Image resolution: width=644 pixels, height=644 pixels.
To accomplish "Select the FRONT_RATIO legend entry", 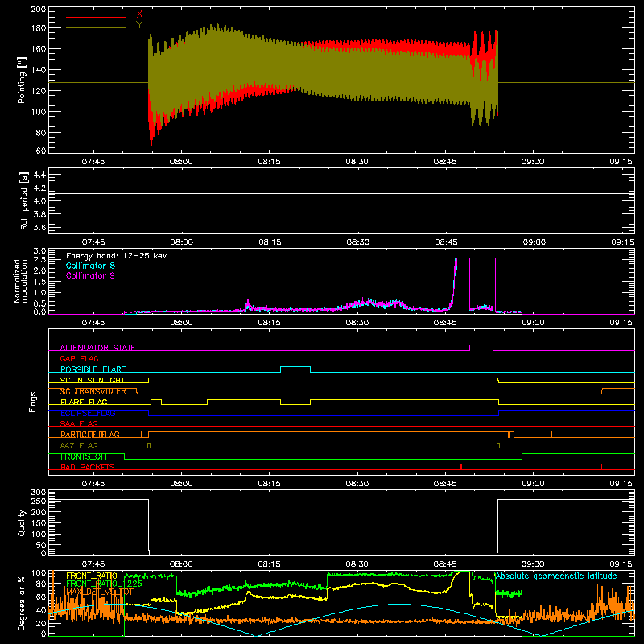I will click(x=92, y=576).
